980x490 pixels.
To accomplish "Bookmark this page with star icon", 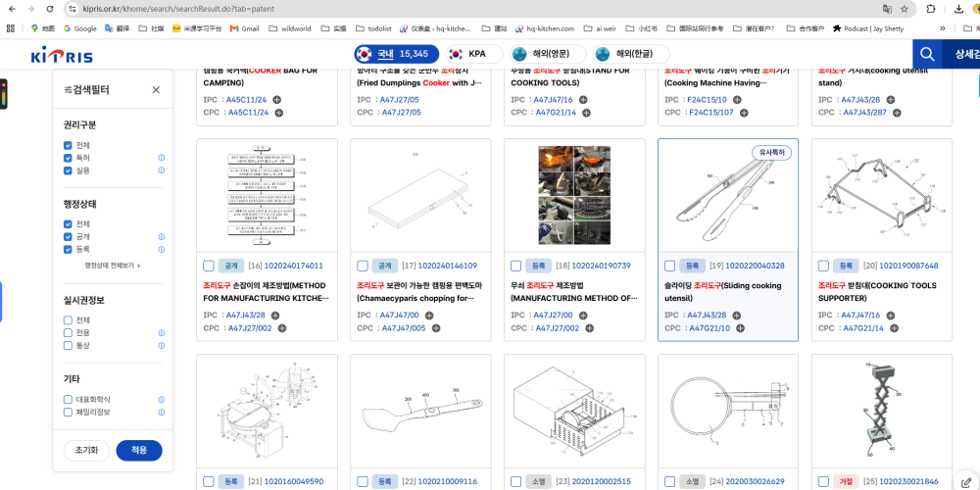I will [905, 10].
